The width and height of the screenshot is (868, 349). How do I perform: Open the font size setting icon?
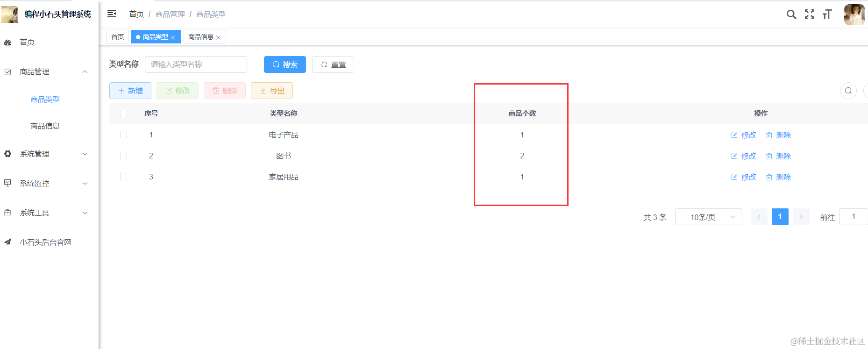(827, 14)
